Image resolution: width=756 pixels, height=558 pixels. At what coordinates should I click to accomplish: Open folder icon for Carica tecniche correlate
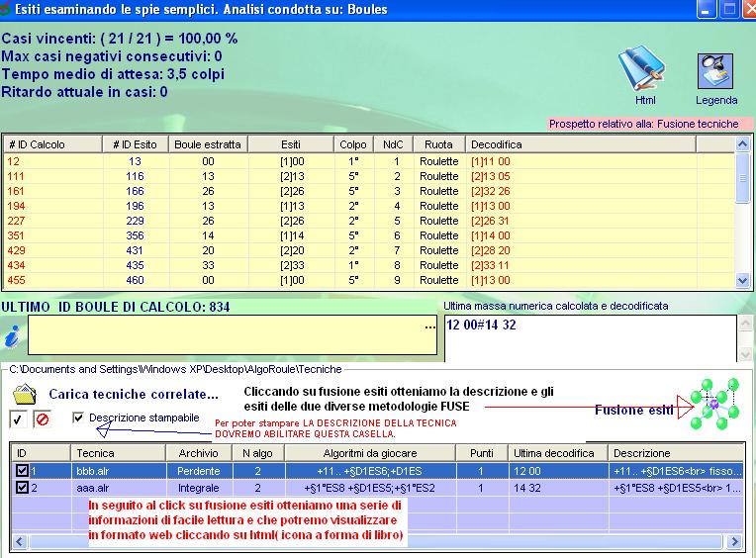click(x=25, y=394)
